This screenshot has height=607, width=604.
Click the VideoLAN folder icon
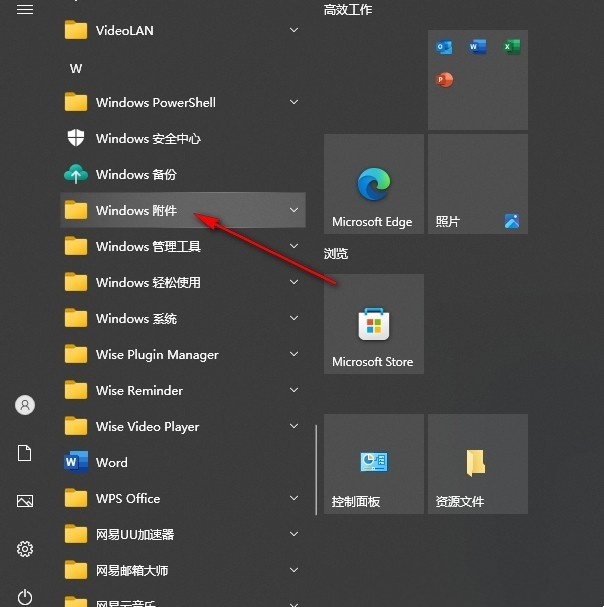[x=76, y=30]
